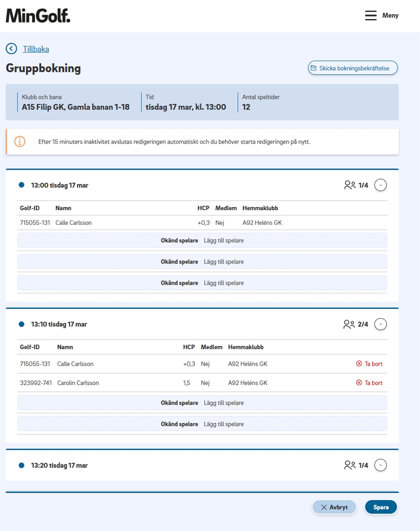The image size is (420, 531).
Task: Follow the Tillbaka link
Action: [36, 49]
